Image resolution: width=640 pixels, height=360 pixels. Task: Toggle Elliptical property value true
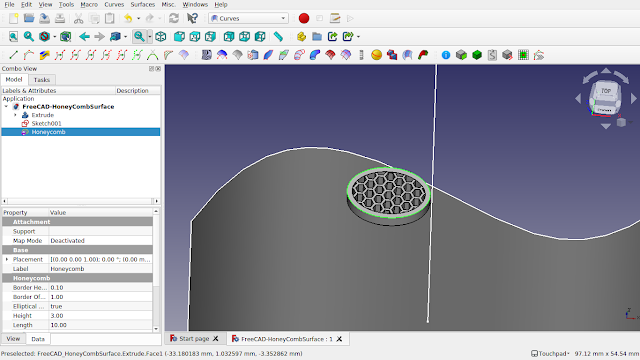tap(100, 306)
